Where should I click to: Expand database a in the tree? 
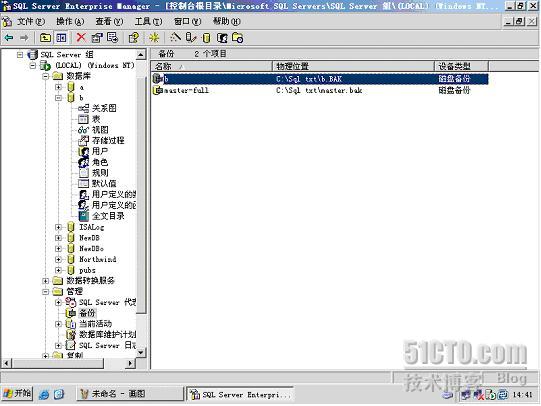pyautogui.click(x=58, y=87)
